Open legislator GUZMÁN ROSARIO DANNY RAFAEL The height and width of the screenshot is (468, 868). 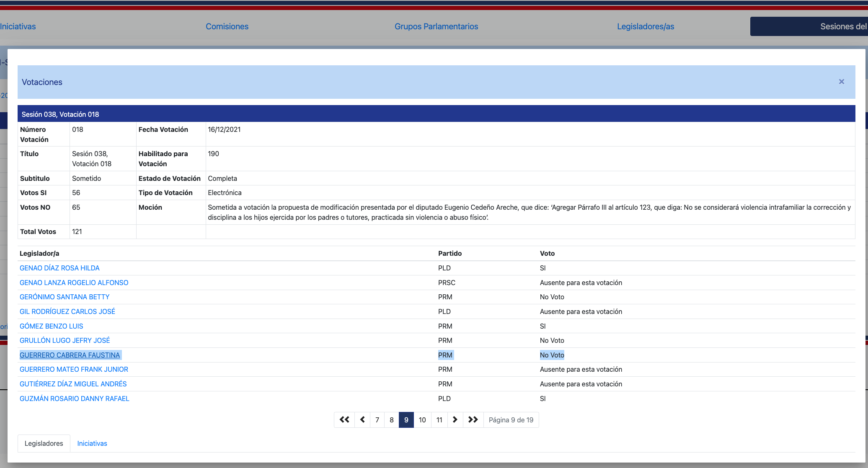(75, 399)
